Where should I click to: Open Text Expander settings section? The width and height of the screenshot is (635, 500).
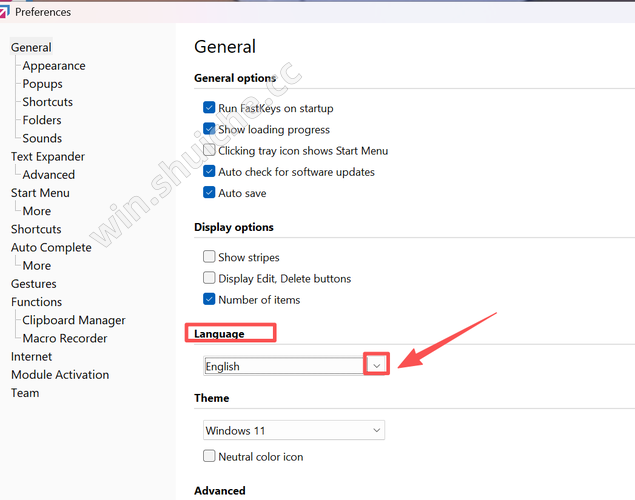(x=48, y=157)
